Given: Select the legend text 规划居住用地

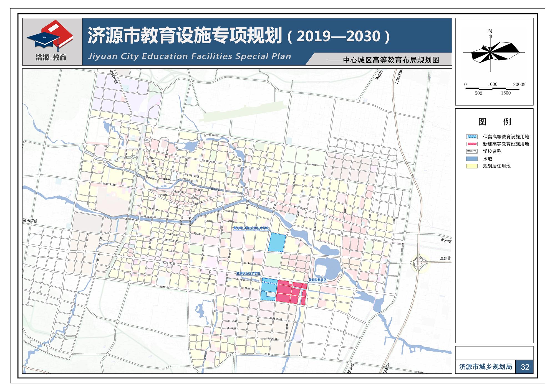Looking at the screenshot, I should (x=497, y=166).
